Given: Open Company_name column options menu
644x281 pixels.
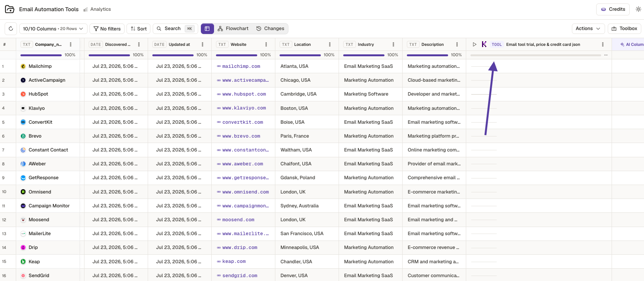Looking at the screenshot, I should [x=71, y=44].
